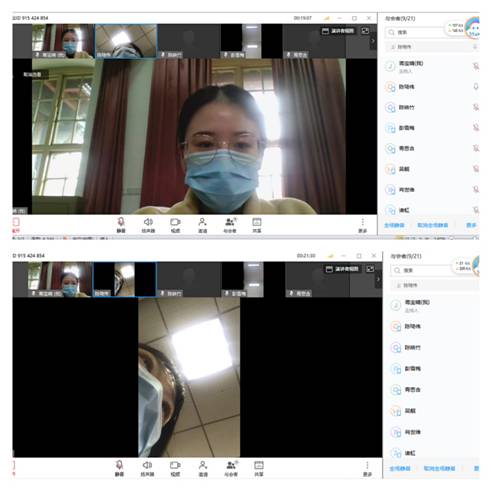Show next thumbnails with the lower strip's arrow

[378, 279]
